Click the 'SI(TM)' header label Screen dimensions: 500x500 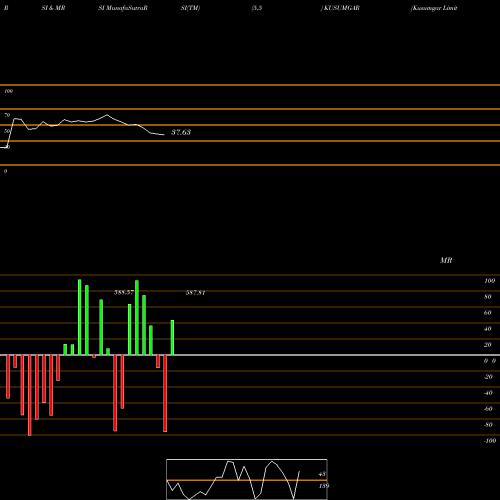[x=190, y=8]
